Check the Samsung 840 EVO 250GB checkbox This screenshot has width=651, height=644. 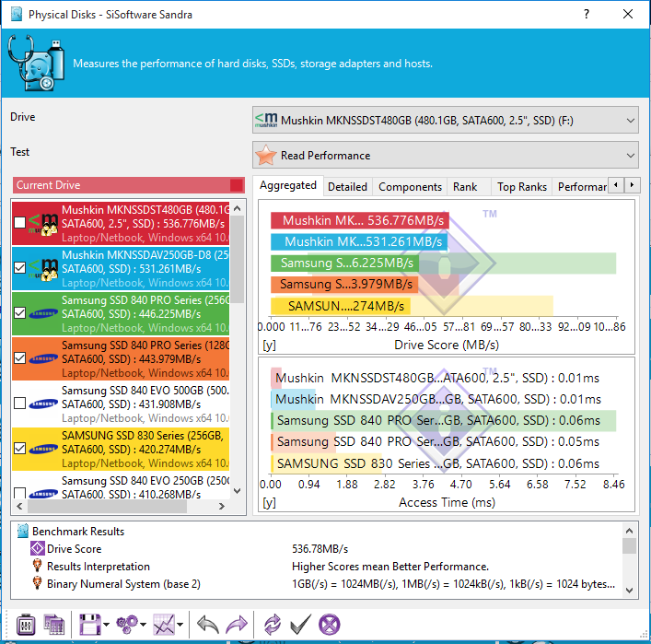(19, 493)
